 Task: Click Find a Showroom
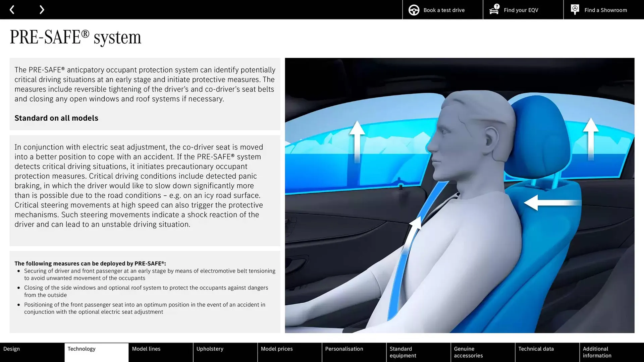coord(605,10)
